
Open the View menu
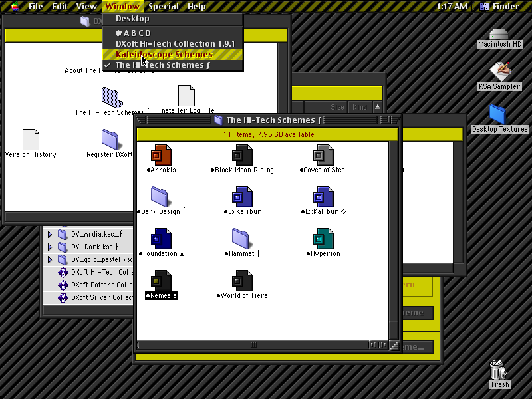tap(86, 6)
